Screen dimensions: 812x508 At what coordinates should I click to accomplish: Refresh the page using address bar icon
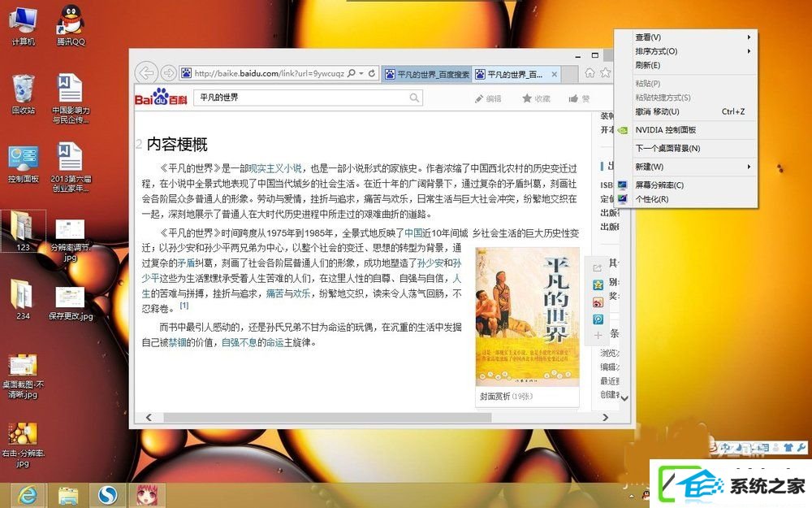tap(371, 74)
